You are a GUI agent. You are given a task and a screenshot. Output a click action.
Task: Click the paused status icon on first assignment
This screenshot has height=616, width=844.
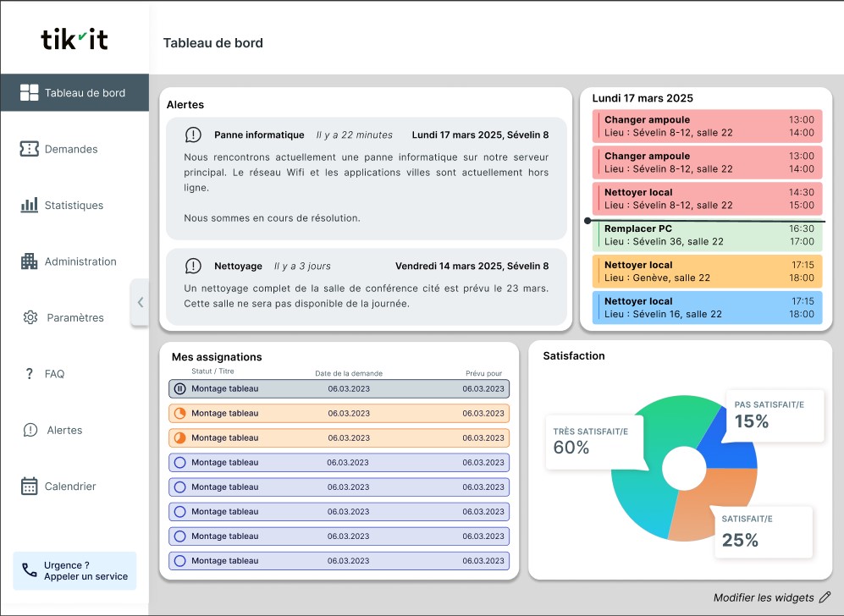point(179,389)
